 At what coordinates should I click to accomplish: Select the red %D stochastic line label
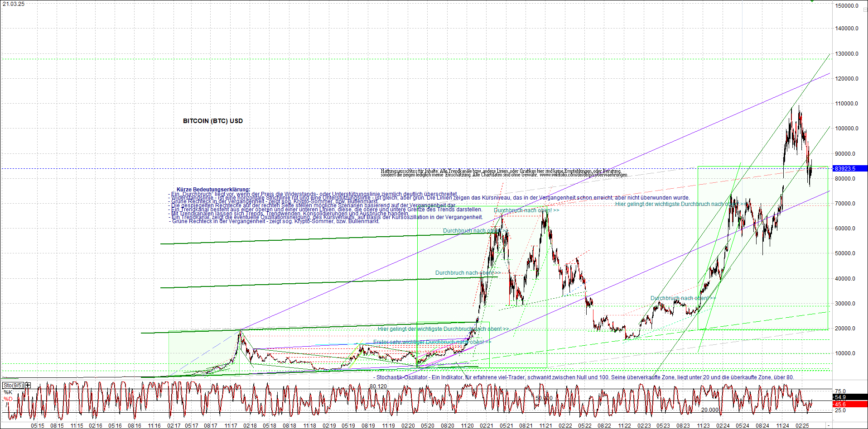coord(8,399)
